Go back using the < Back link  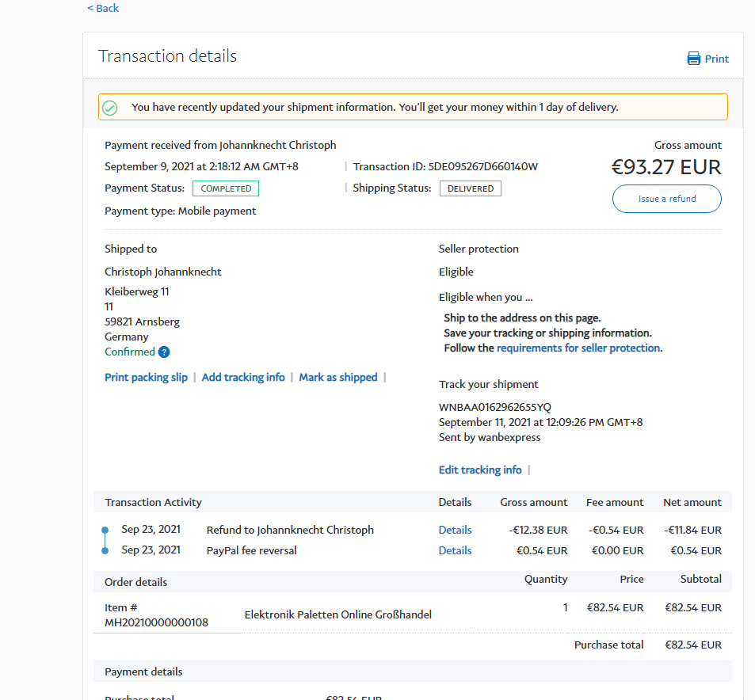point(103,8)
